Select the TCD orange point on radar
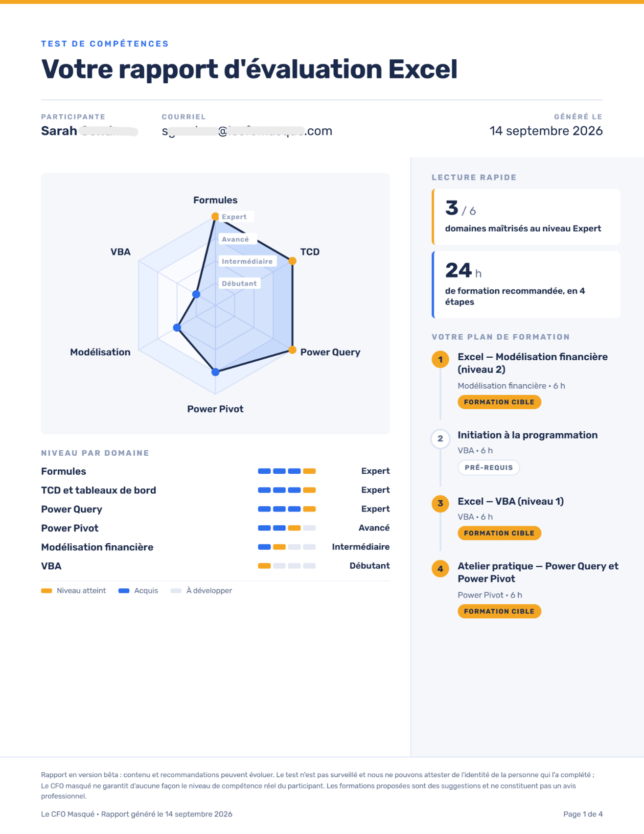Viewport: 644px width, 834px height. (292, 261)
